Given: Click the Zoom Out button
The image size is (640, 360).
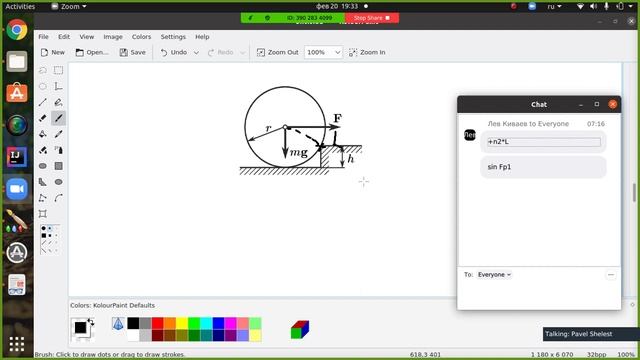Looking at the screenshot, I should tap(278, 52).
